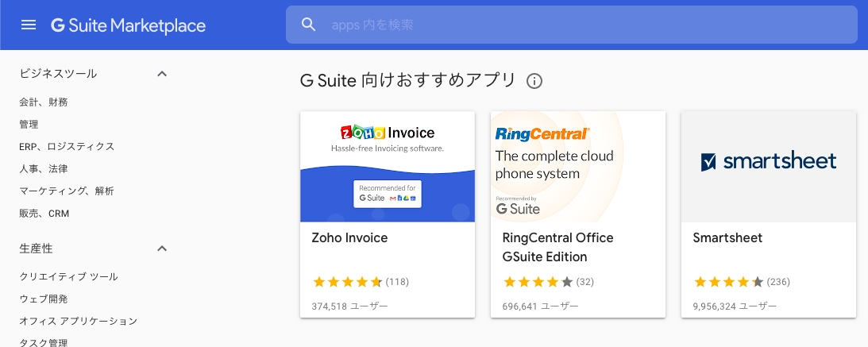Select the タスク管理 category

[x=44, y=342]
